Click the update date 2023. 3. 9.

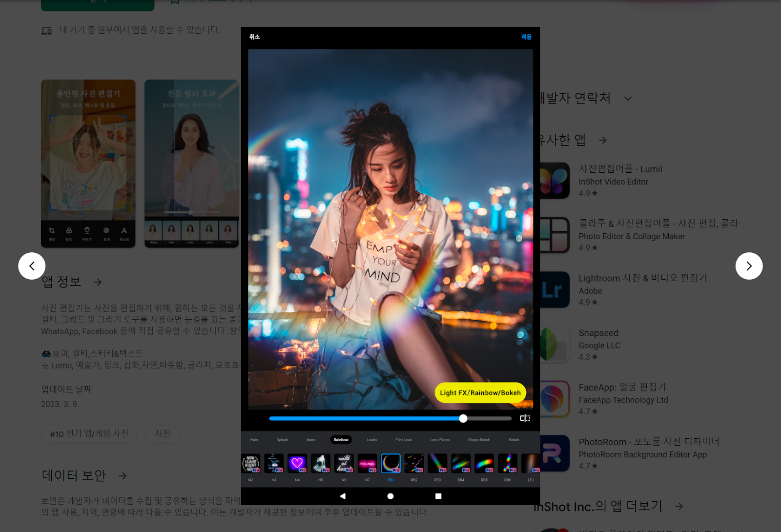pos(60,404)
